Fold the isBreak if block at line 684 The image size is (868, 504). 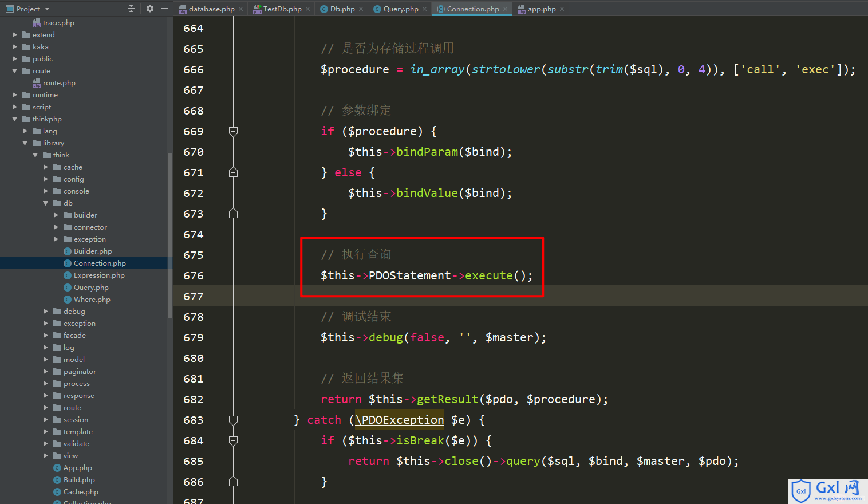[233, 440]
